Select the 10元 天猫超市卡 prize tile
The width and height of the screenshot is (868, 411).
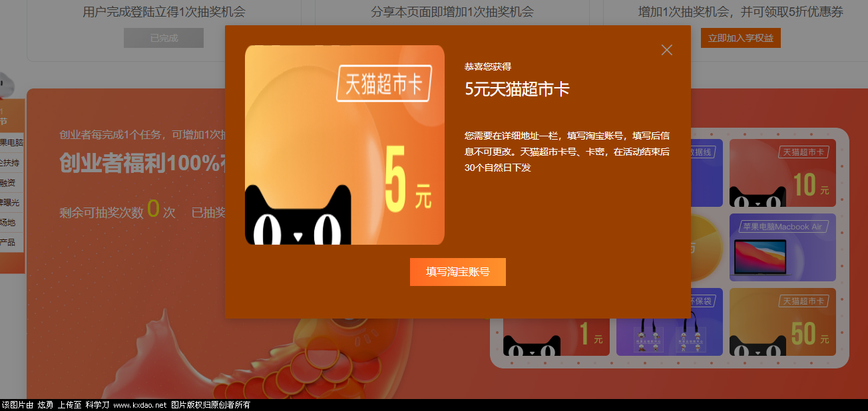(x=782, y=172)
